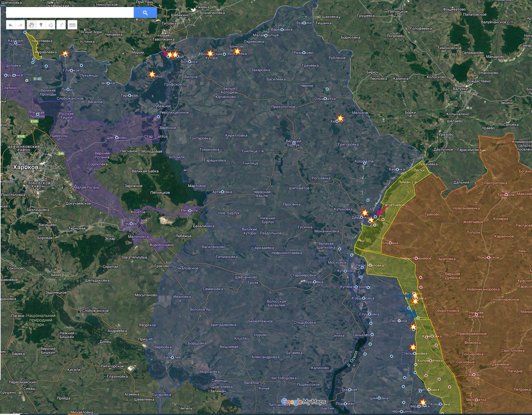The width and height of the screenshot is (532, 415).
Task: Select explosion marker at Хатнее
Action: 340,118
